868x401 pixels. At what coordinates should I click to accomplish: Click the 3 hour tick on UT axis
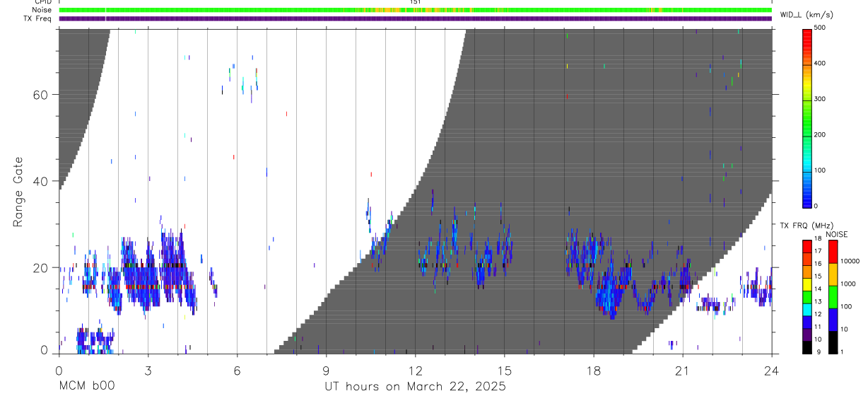[x=148, y=370]
